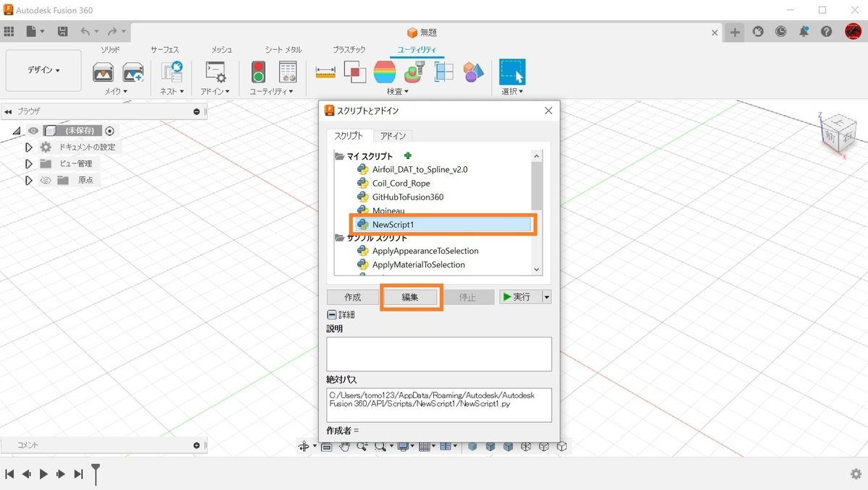This screenshot has height=490, width=868.
Task: Expand the Inspect panel dropdown
Action: (398, 92)
